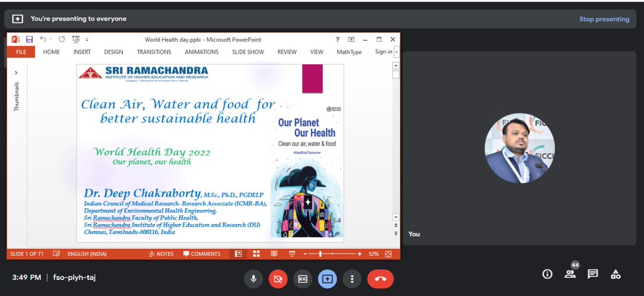This screenshot has height=296, width=644.
Task: Click ENGLISH (INDIA) language indicator
Action: pyautogui.click(x=87, y=254)
